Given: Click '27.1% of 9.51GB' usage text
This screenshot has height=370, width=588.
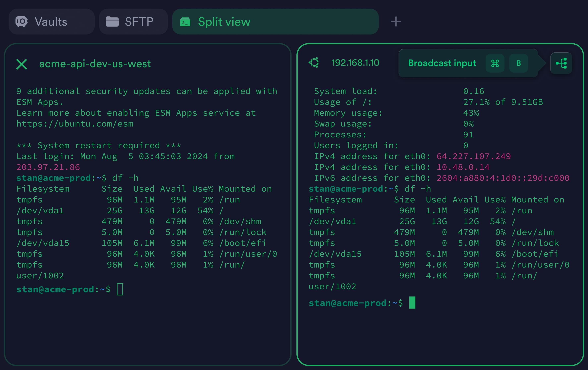Looking at the screenshot, I should click(503, 102).
